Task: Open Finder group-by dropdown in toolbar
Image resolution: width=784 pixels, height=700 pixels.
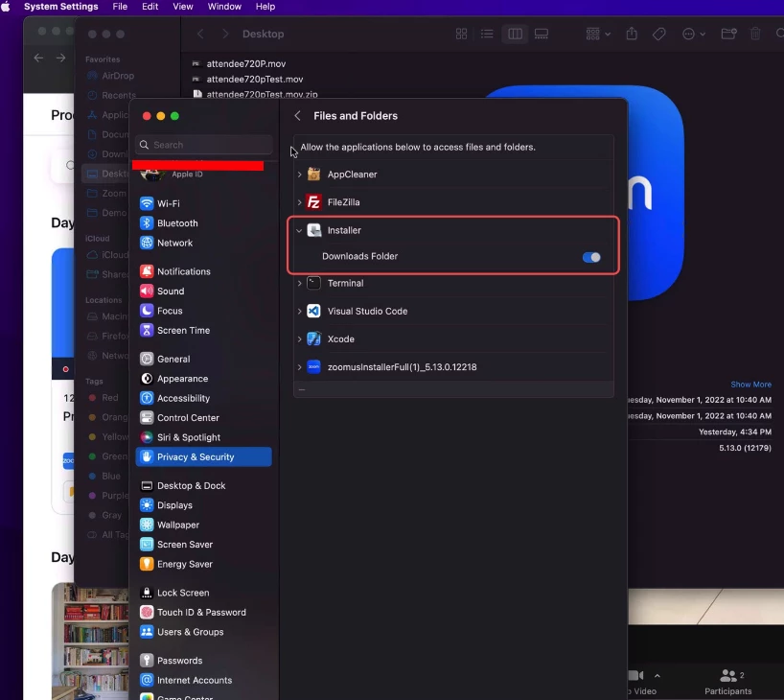Action: (x=598, y=34)
